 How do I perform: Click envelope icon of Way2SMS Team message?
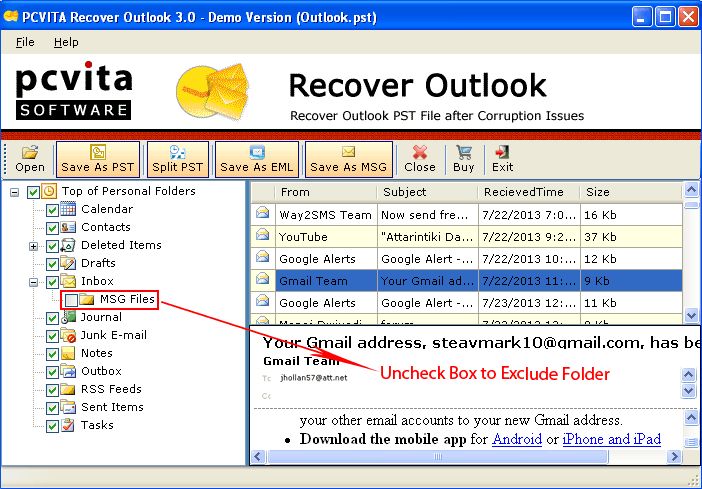coord(263,213)
